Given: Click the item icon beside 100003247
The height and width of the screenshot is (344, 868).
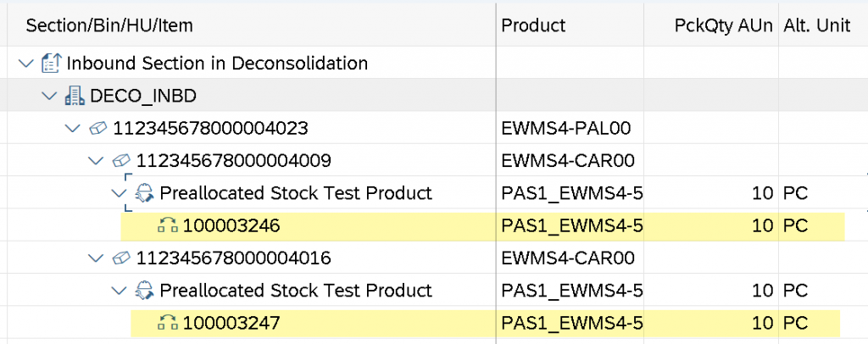Looking at the screenshot, I should tap(169, 323).
